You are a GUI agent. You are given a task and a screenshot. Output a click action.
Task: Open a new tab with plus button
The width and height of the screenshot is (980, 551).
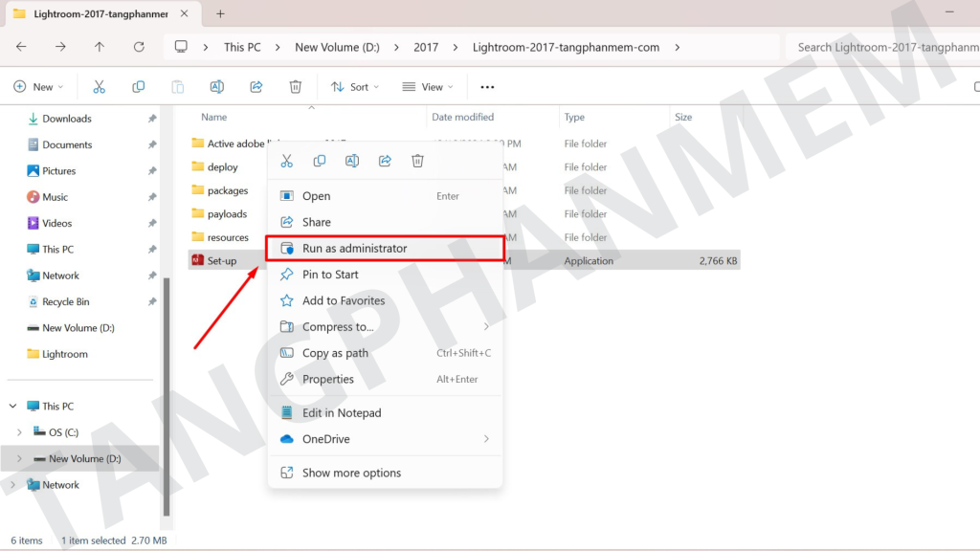click(x=220, y=14)
